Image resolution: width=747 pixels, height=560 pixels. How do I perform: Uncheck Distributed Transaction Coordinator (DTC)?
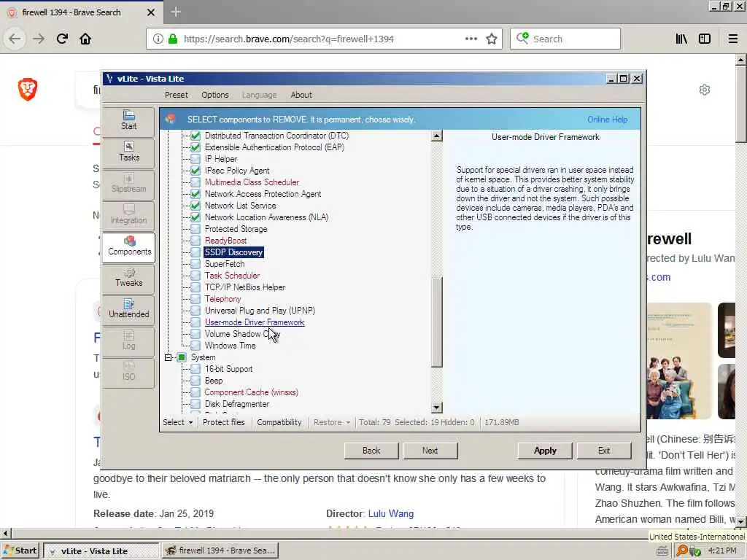[x=196, y=136]
